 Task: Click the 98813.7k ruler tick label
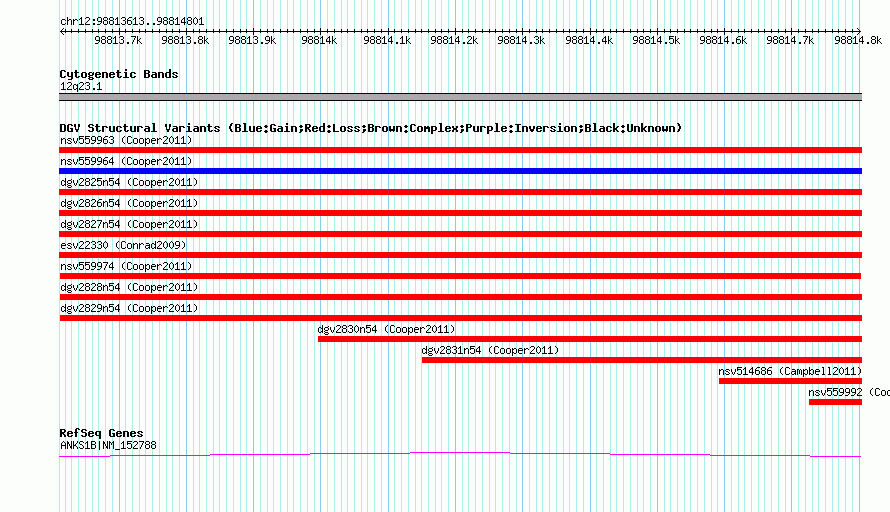[x=118, y=40]
